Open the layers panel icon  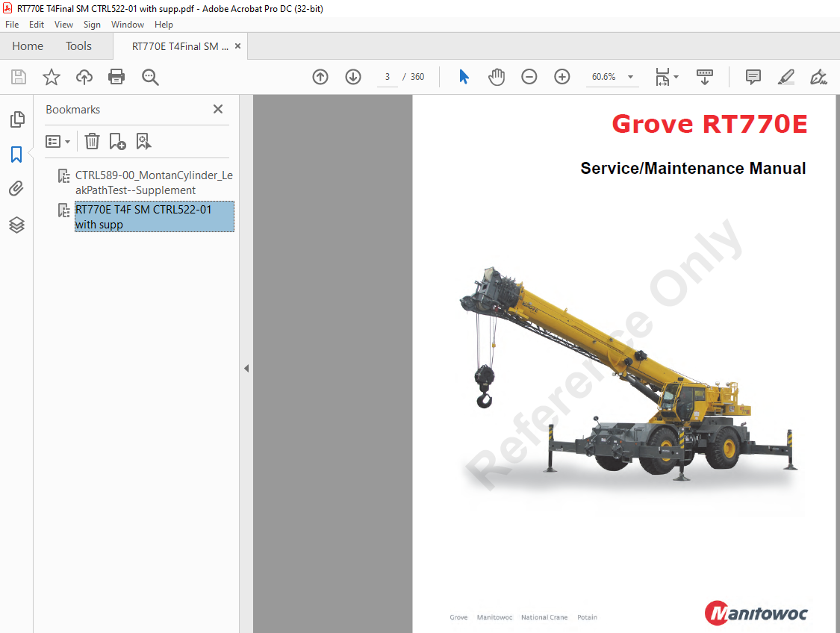pyautogui.click(x=16, y=225)
